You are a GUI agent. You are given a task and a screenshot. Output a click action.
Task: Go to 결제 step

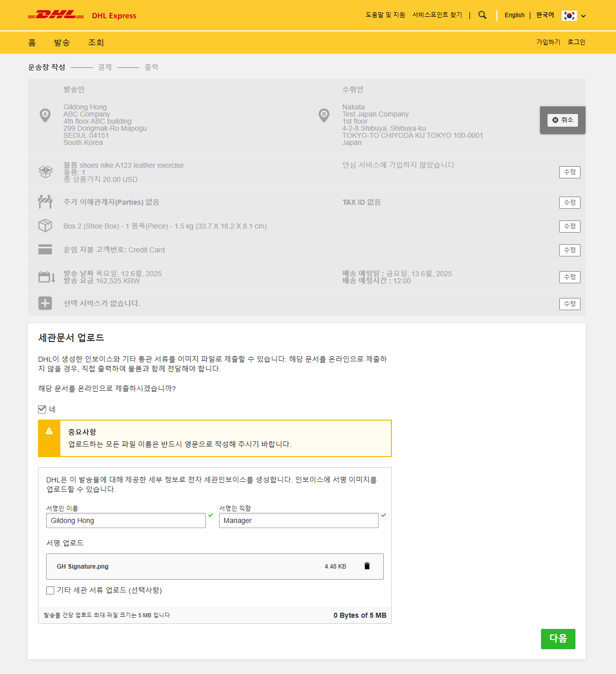click(x=105, y=67)
